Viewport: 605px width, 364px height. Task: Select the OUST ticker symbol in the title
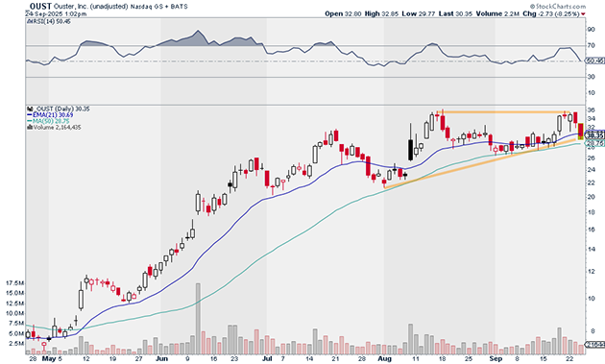pos(40,7)
